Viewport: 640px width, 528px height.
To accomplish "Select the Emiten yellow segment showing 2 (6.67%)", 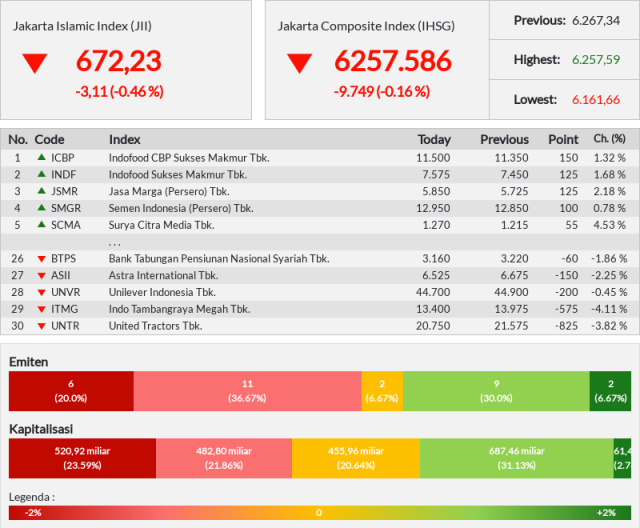I will [382, 391].
